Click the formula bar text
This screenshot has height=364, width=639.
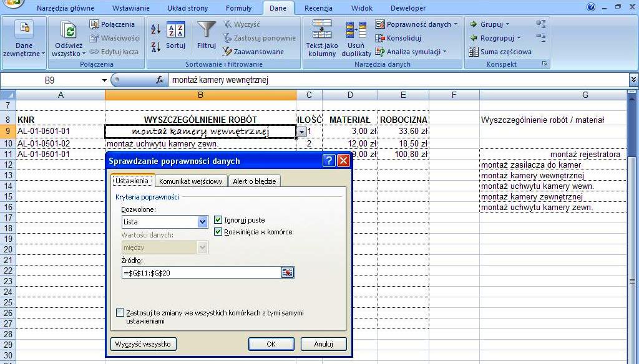[x=220, y=80]
